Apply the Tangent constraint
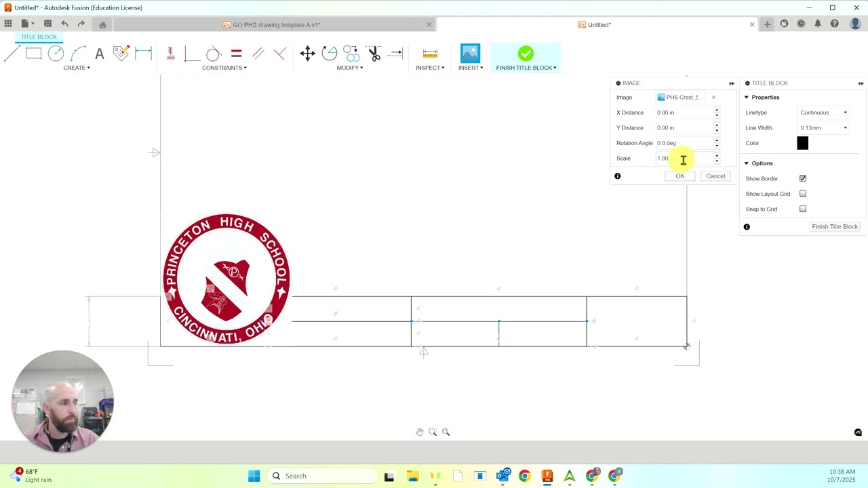The height and width of the screenshot is (488, 868). pos(213,54)
